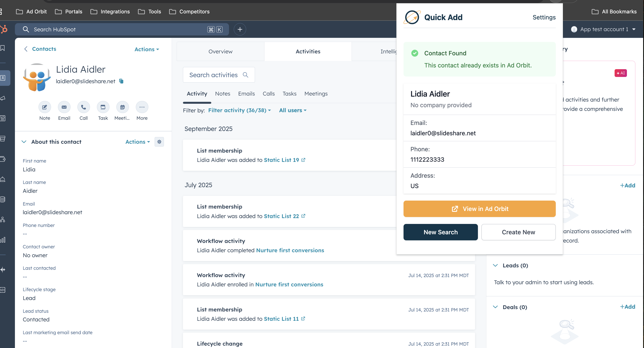
Task: Click the New Search button
Action: coord(440,232)
